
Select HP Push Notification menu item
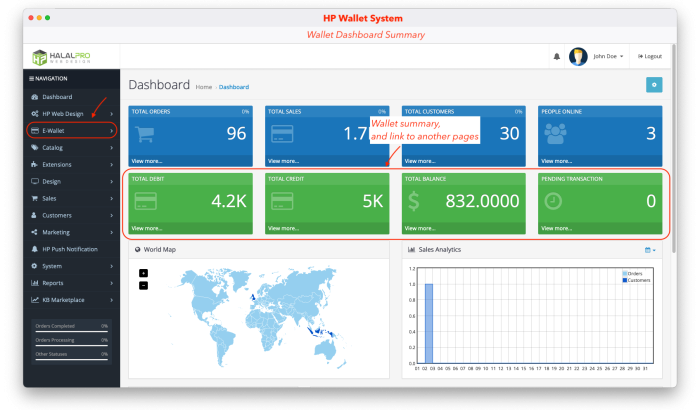pos(71,249)
